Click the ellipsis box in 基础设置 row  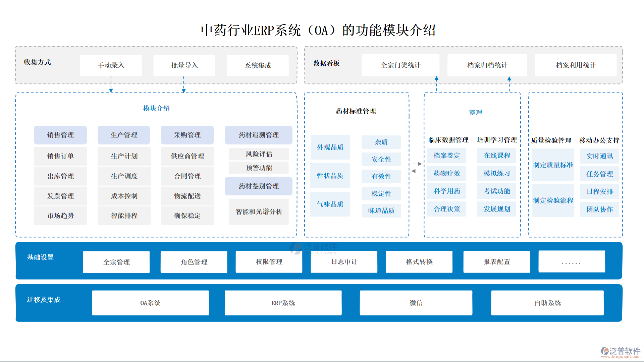click(x=571, y=262)
